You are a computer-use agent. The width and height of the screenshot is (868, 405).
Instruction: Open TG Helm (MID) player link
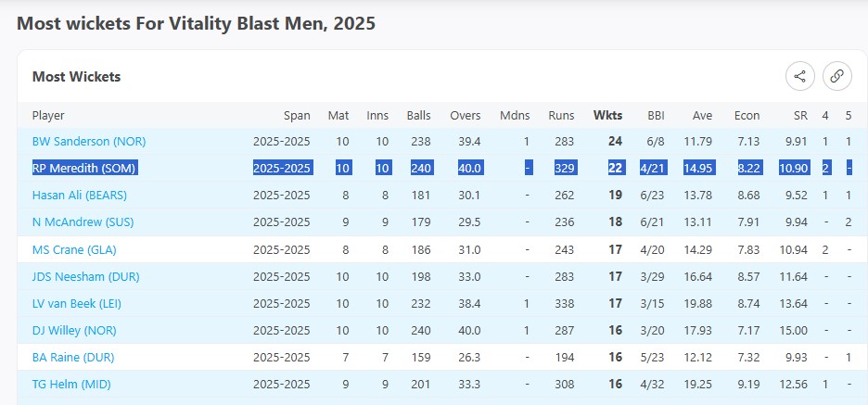71,384
